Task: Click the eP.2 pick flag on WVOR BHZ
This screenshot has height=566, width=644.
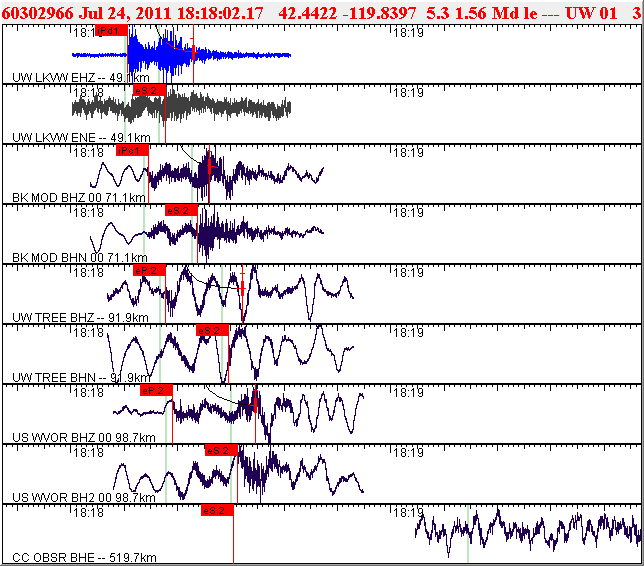Action: (x=156, y=390)
